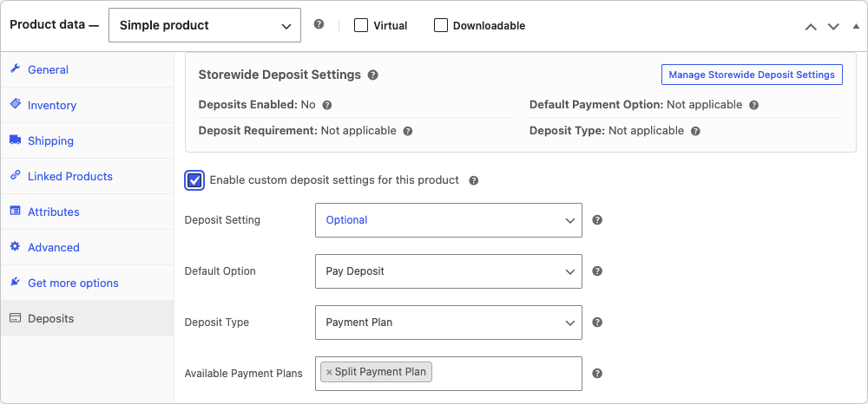
Task: Click help icon beside Storewide Deposit Settings heading
Action: coord(373,75)
